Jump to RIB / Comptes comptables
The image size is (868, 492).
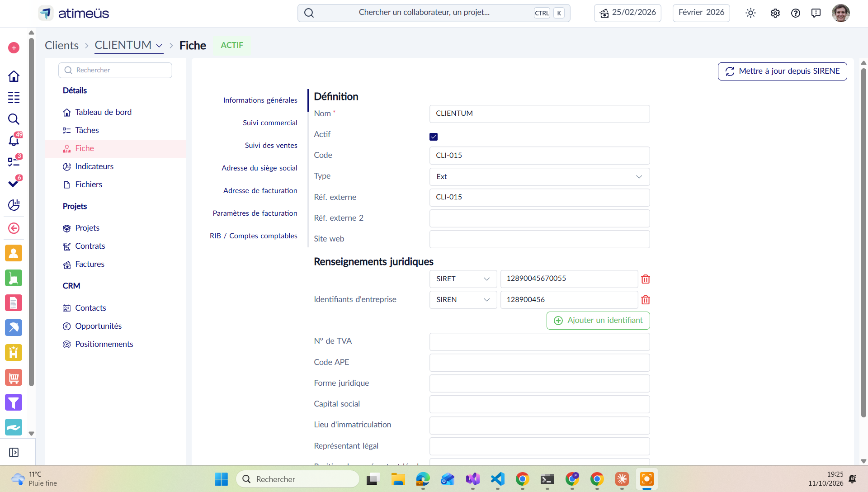[253, 236]
